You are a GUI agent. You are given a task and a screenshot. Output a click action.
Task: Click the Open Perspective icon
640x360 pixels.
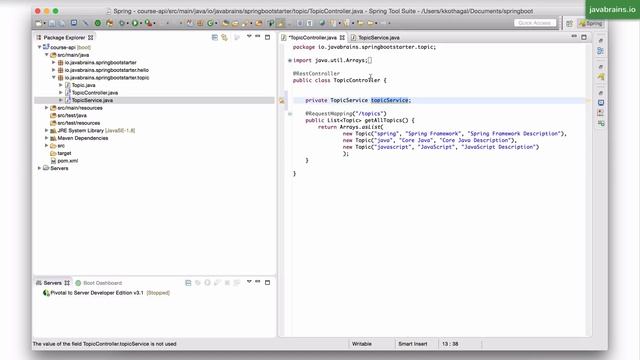click(569, 23)
